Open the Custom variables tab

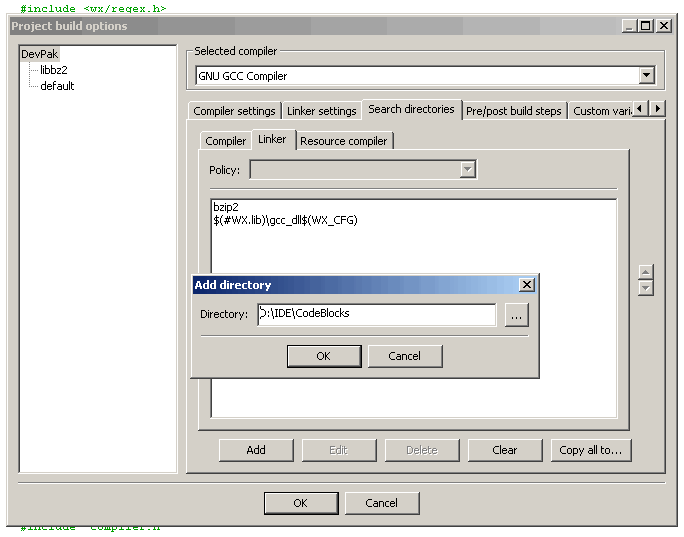(x=601, y=111)
